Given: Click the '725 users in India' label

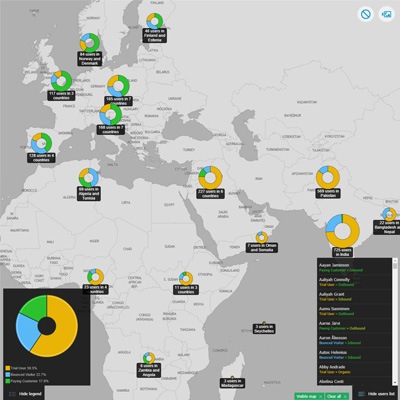Looking at the screenshot, I should [x=342, y=252].
